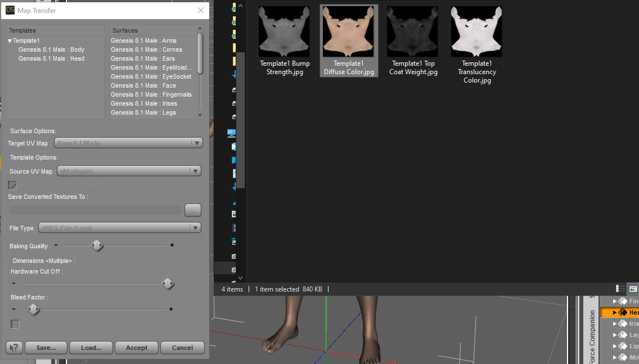Click the Bleed Factor plus button

pyautogui.click(x=171, y=310)
